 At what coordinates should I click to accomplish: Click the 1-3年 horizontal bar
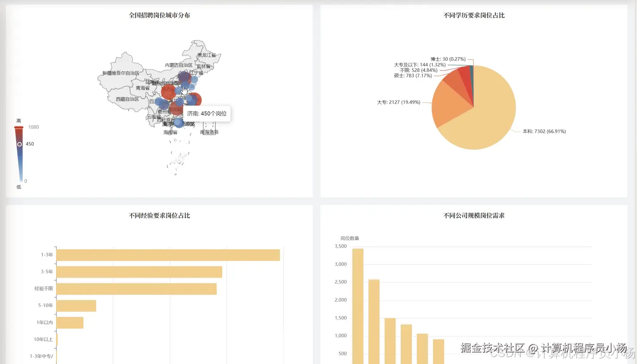168,255
